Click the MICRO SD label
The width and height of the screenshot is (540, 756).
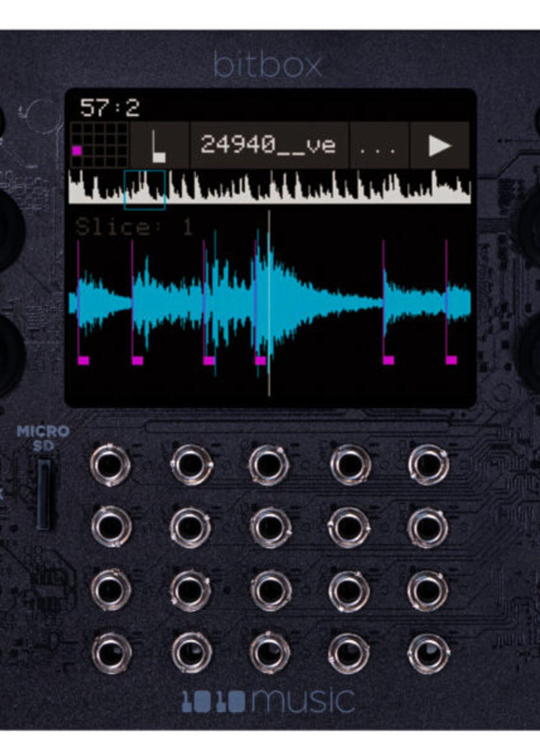point(43,439)
